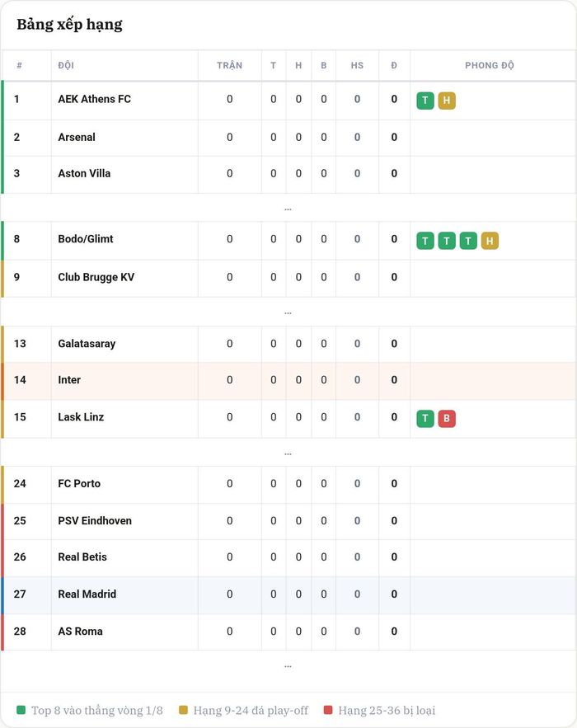Click the first green T badge for Bodo/Glimt

(425, 241)
